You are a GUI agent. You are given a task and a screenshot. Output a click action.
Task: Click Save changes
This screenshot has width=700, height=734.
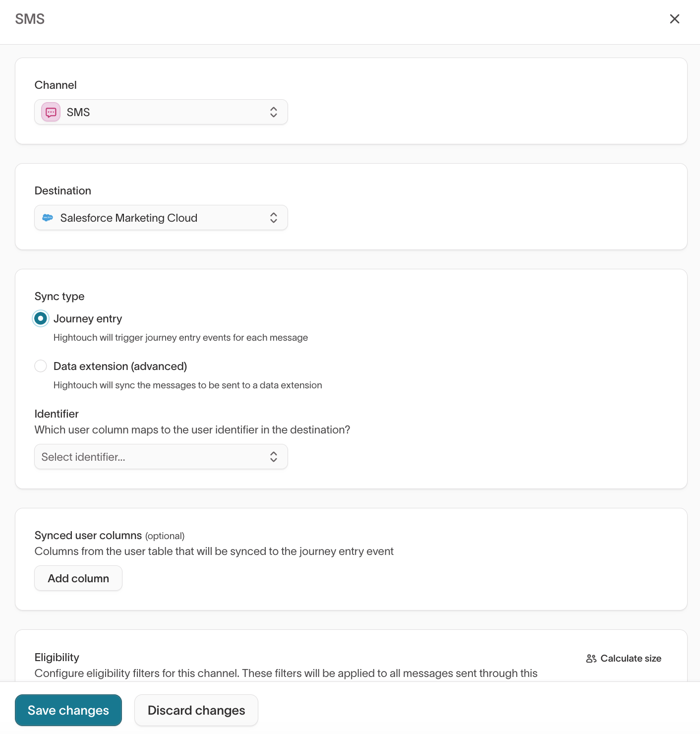click(x=68, y=710)
